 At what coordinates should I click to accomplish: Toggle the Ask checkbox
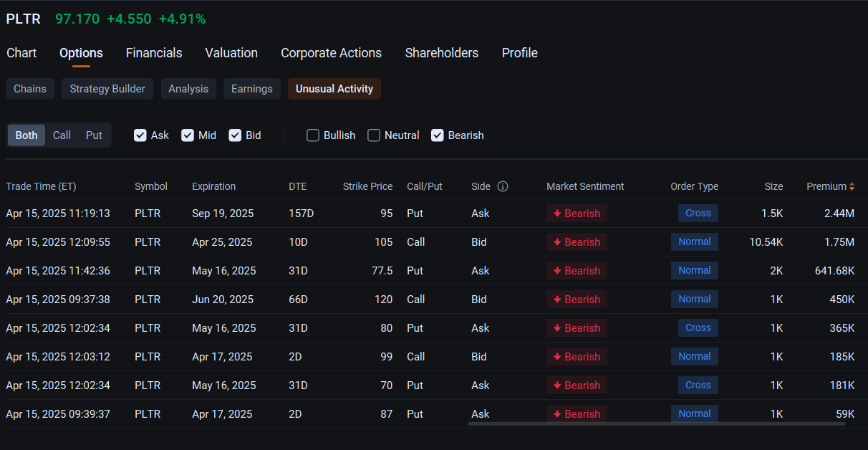click(x=140, y=135)
